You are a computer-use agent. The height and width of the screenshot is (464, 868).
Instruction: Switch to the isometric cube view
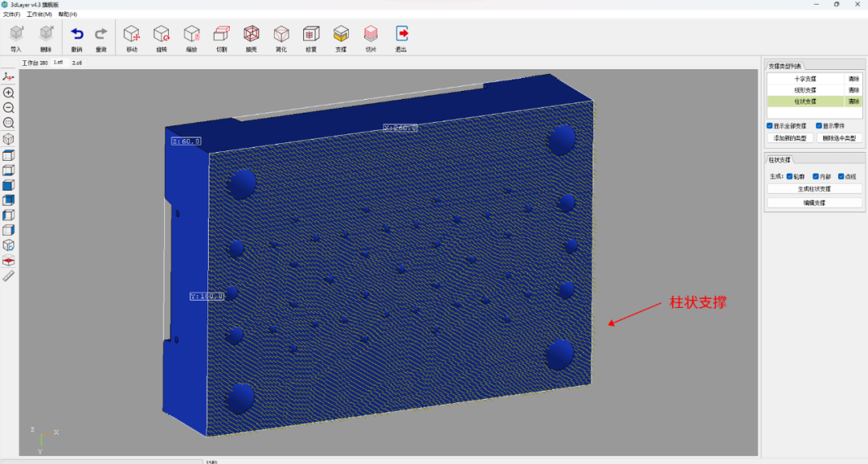click(x=8, y=139)
